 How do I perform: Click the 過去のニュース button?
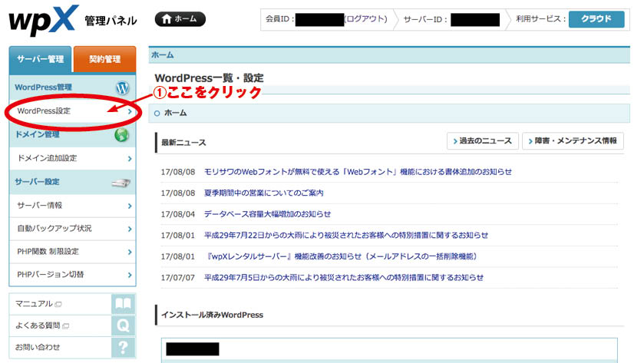click(x=481, y=141)
